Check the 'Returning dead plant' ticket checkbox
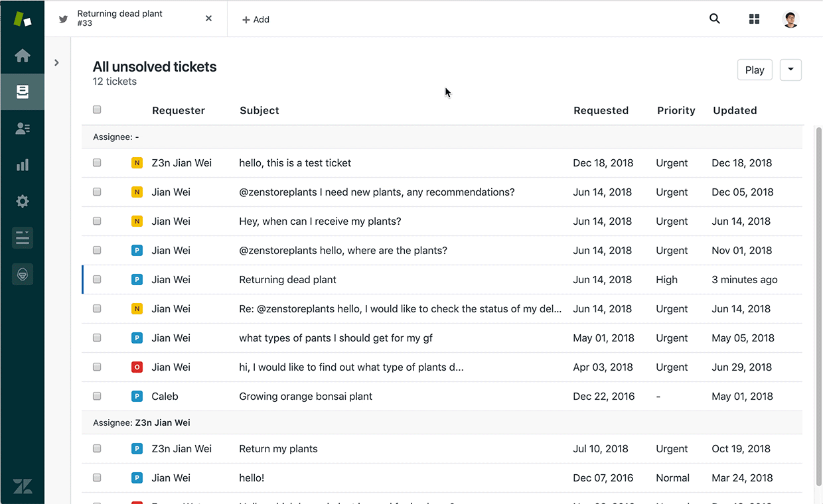 coord(97,280)
